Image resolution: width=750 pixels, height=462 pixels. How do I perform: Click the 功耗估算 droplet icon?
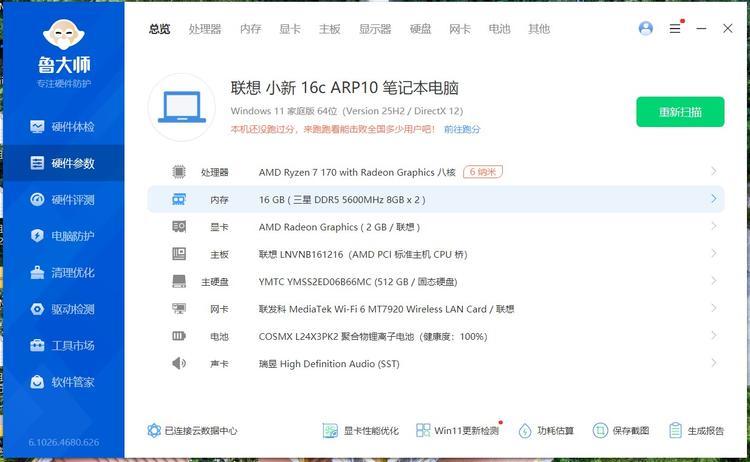[525, 430]
